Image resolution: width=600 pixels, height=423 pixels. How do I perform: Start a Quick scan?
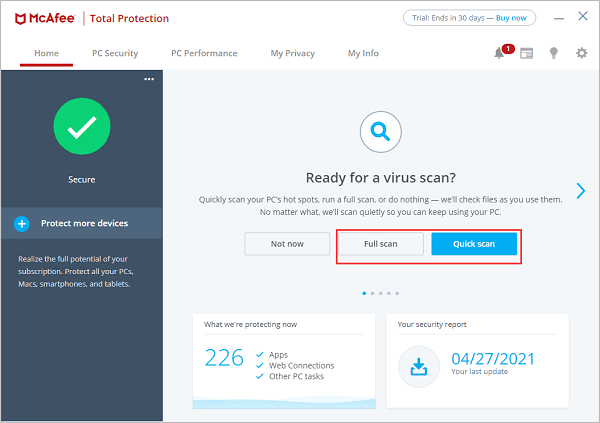tap(474, 244)
